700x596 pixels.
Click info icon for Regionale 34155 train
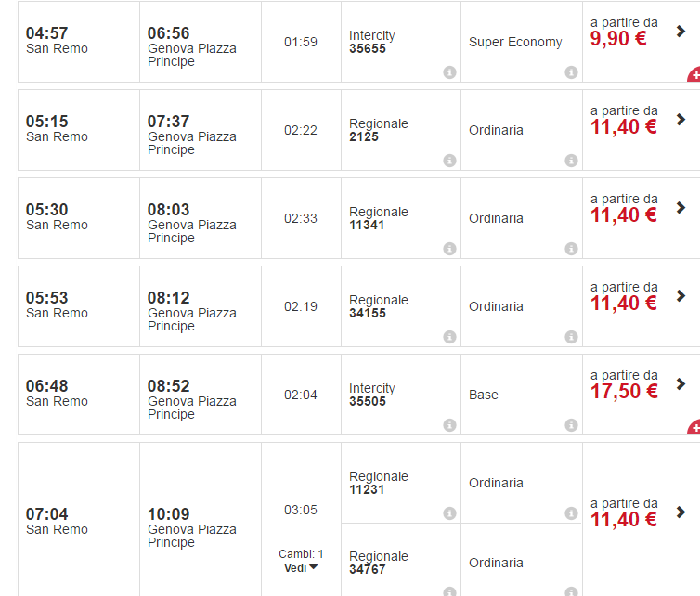[x=449, y=337]
